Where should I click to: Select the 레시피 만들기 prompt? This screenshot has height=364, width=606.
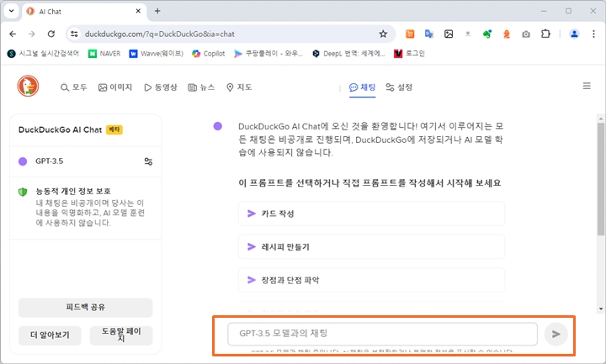(x=371, y=246)
